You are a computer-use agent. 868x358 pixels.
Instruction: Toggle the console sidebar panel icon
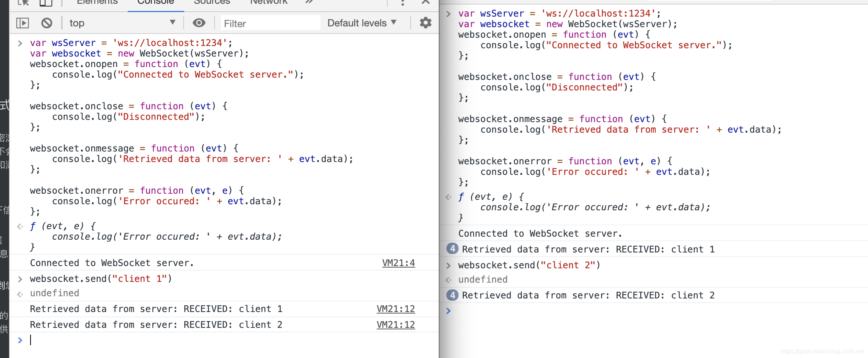23,23
